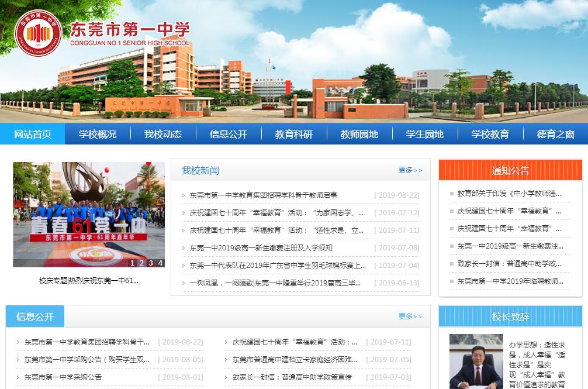Click the Dongguan No.1 school logo emblem

click(38, 33)
